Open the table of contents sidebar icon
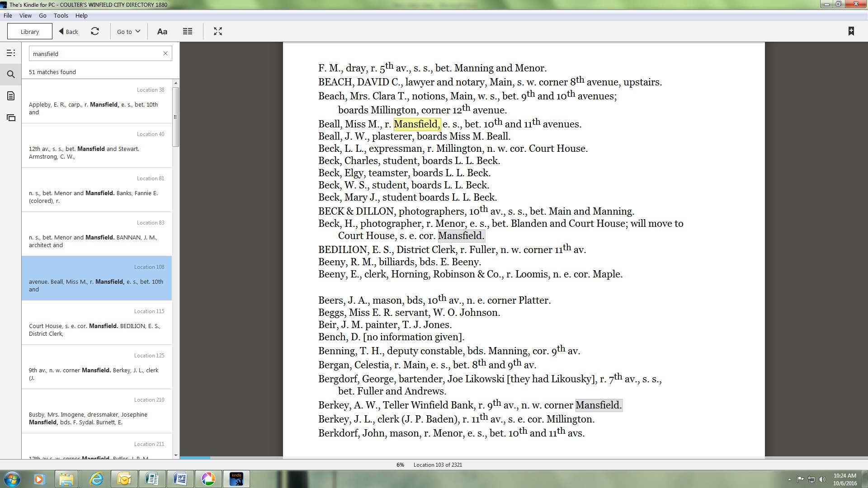The image size is (868, 488). pos(11,53)
